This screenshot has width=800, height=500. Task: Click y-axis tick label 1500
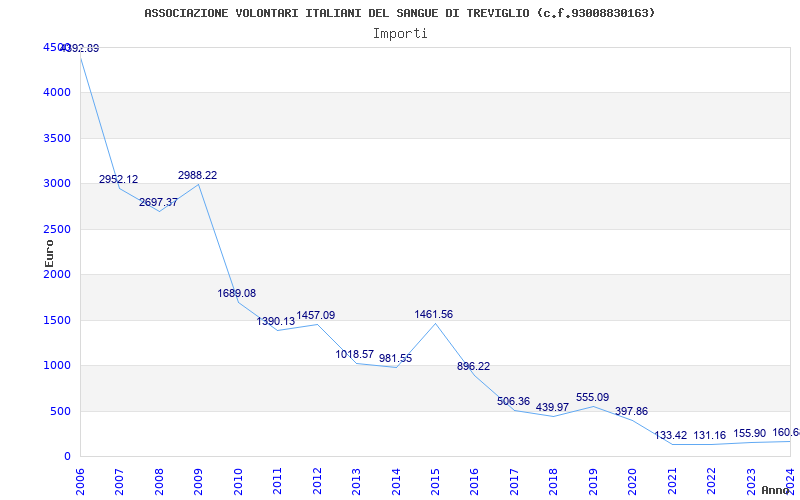57,320
